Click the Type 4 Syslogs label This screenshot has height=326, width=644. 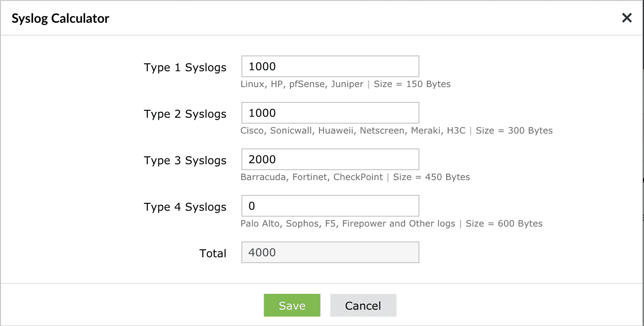[x=185, y=207]
